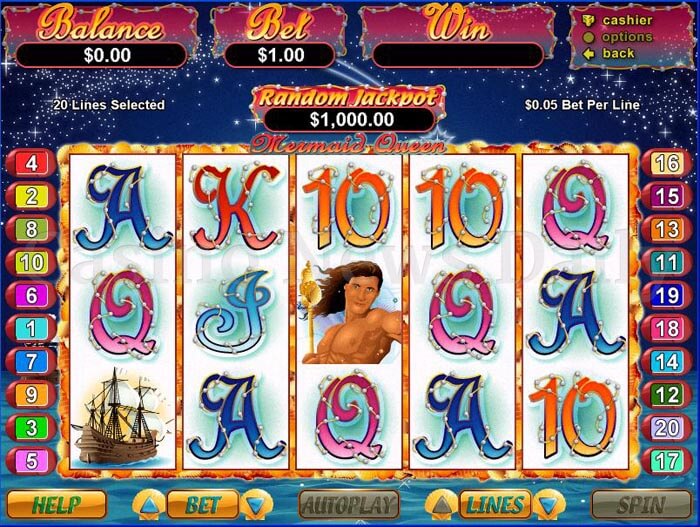This screenshot has width=700, height=527.
Task: Go back using the back arrow
Action: click(x=609, y=54)
